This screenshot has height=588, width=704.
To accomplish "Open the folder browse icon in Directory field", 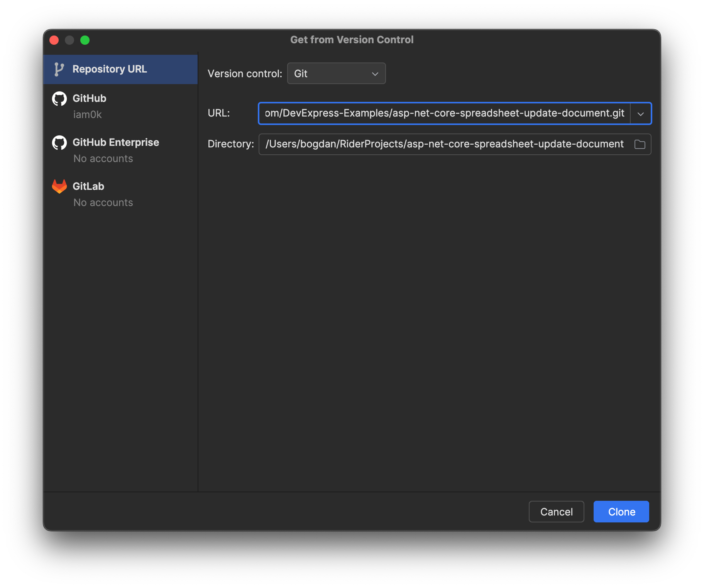I will (x=640, y=144).
